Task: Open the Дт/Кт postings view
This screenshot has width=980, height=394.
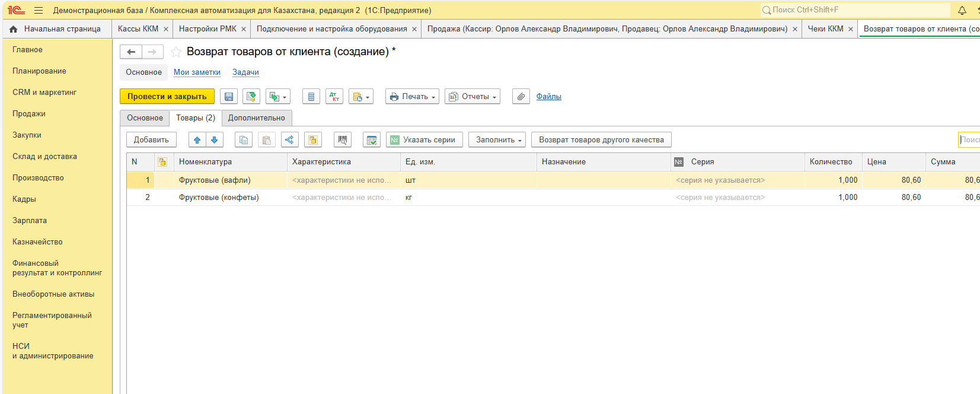Action: tap(334, 97)
